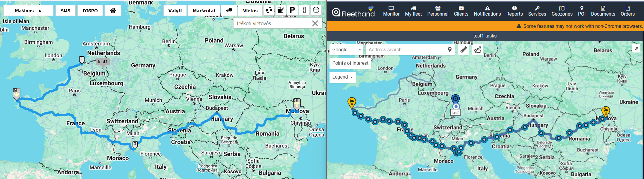Open the home icon button on left map

pyautogui.click(x=113, y=10)
